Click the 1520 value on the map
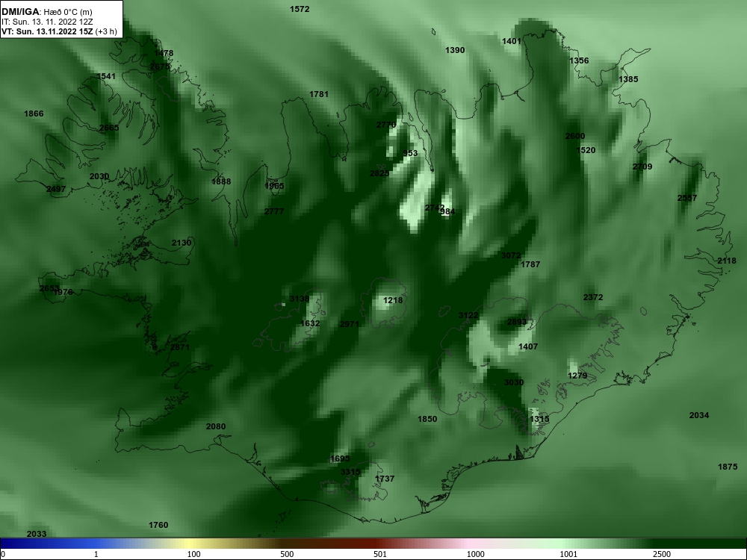 586,150
